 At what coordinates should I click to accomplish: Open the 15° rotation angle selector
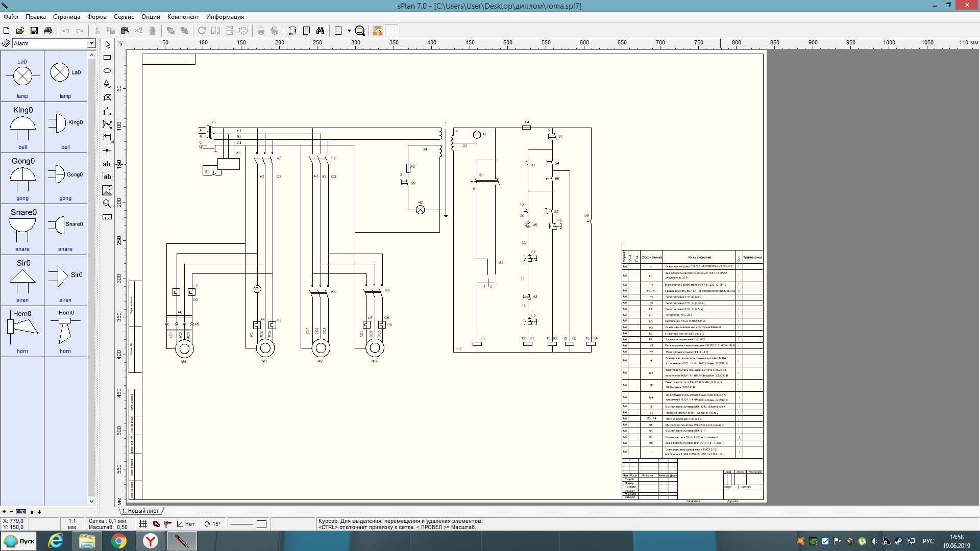tap(212, 524)
